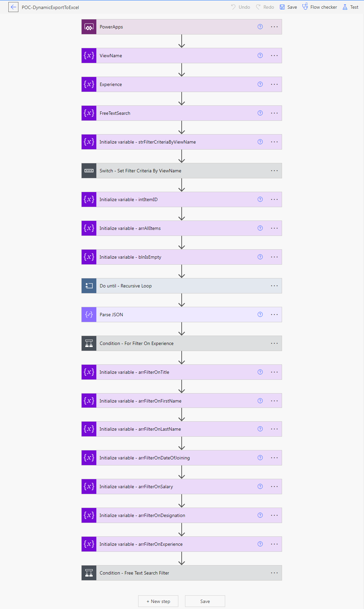The image size is (364, 609).
Task: Click Test in the top toolbar
Action: [350, 7]
